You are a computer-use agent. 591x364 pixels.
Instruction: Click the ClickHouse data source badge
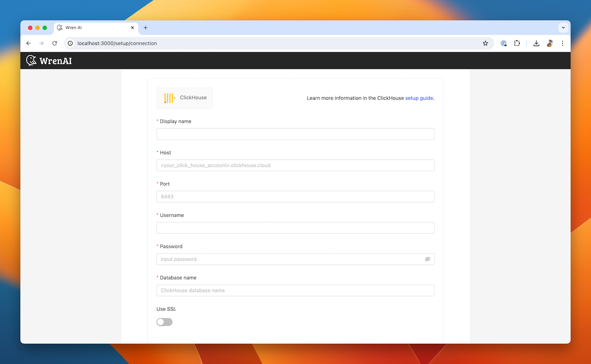tap(185, 98)
